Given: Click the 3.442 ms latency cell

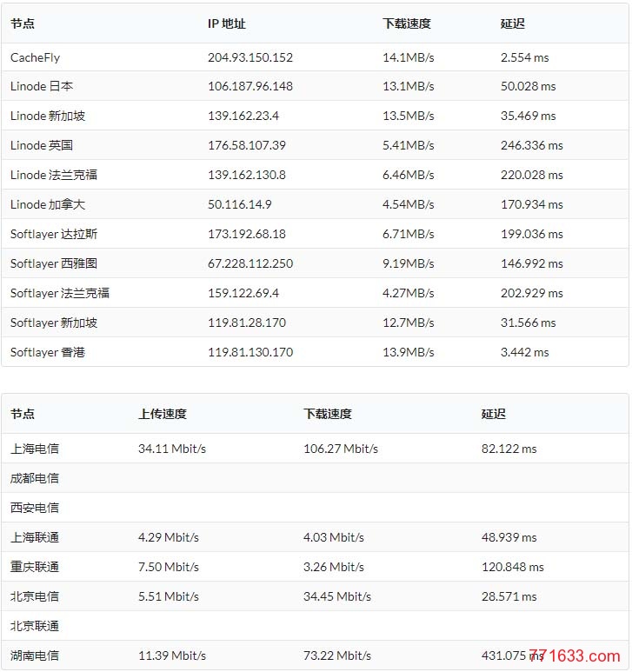Looking at the screenshot, I should 524,352.
